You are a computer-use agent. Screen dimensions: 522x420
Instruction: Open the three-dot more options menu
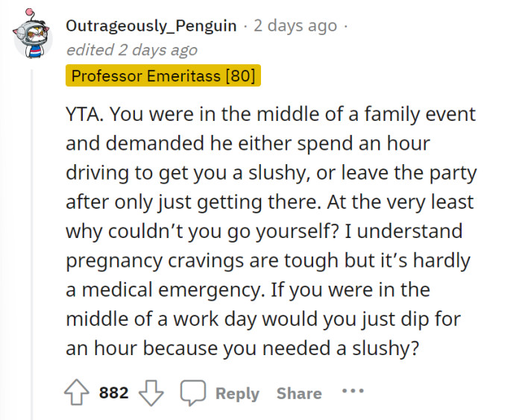click(352, 392)
